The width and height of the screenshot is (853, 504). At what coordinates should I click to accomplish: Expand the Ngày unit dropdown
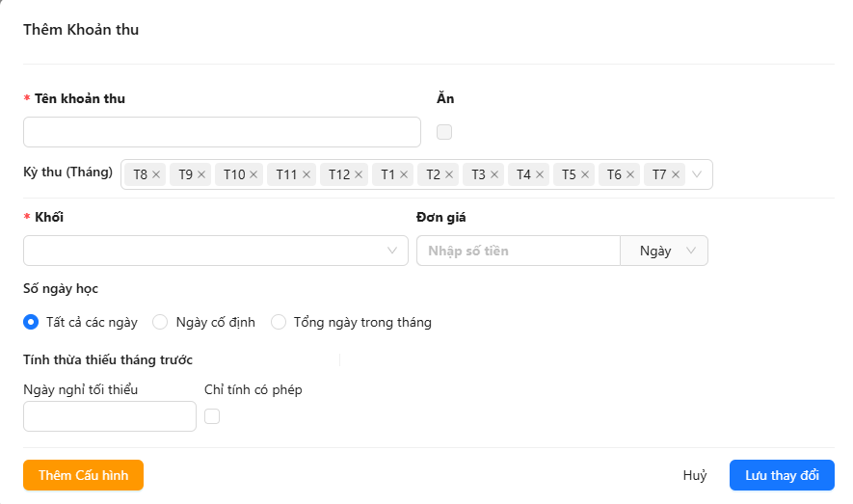point(665,251)
